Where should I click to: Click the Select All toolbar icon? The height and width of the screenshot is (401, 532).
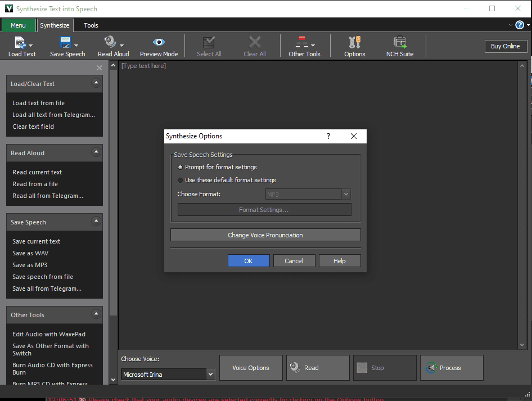tap(209, 42)
